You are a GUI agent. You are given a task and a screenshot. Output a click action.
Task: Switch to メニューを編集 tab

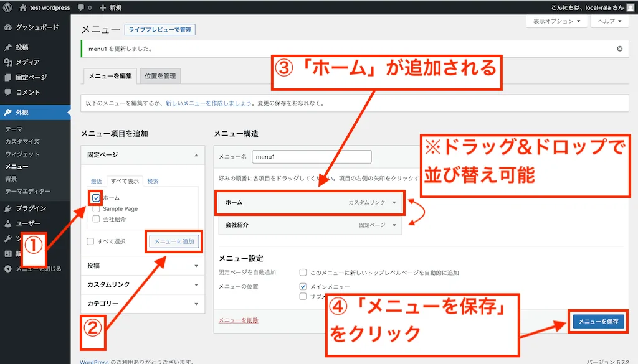(110, 76)
